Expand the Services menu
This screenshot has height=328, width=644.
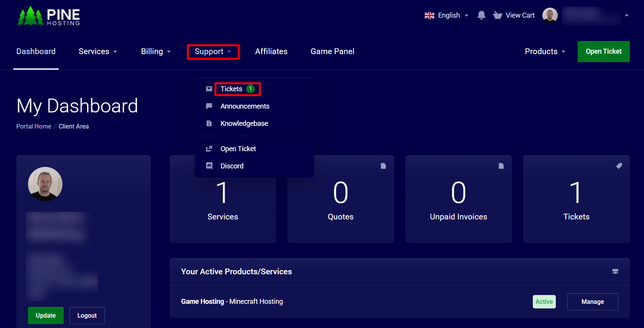pos(98,51)
